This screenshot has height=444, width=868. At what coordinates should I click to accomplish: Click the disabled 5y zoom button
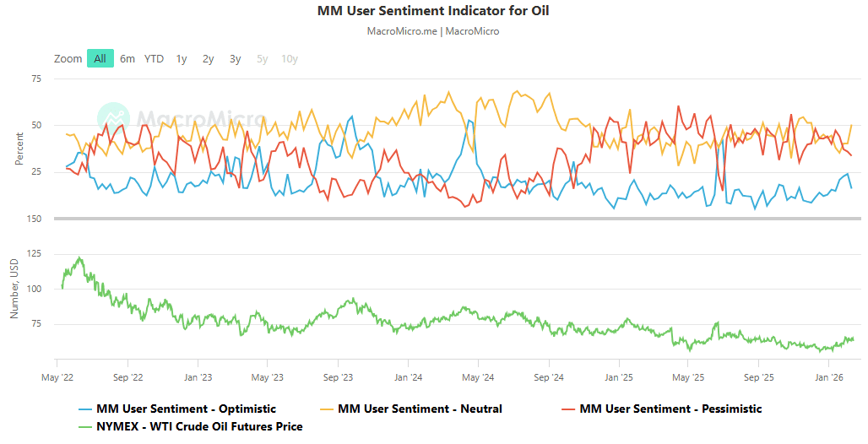click(x=263, y=58)
